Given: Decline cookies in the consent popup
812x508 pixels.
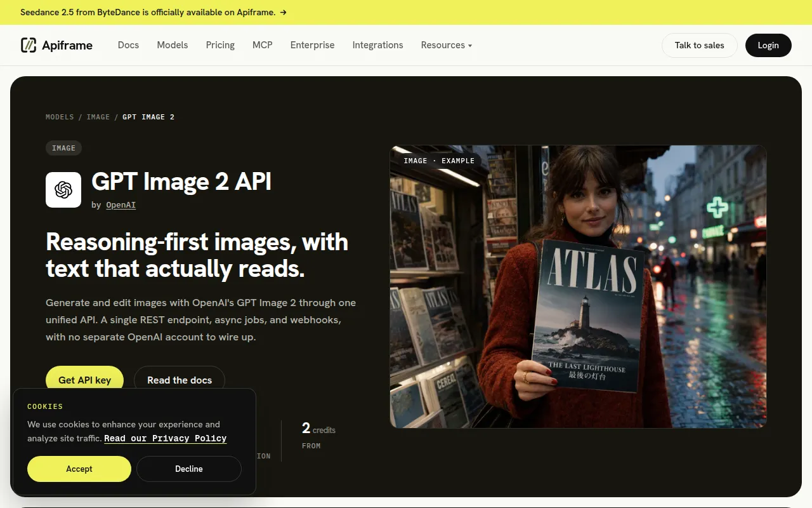Looking at the screenshot, I should (x=189, y=469).
